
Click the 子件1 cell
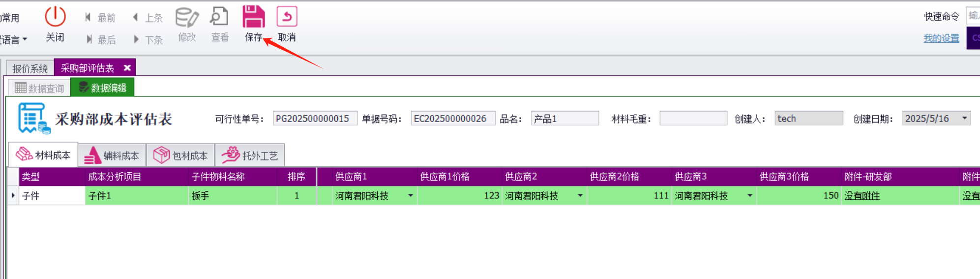137,196
